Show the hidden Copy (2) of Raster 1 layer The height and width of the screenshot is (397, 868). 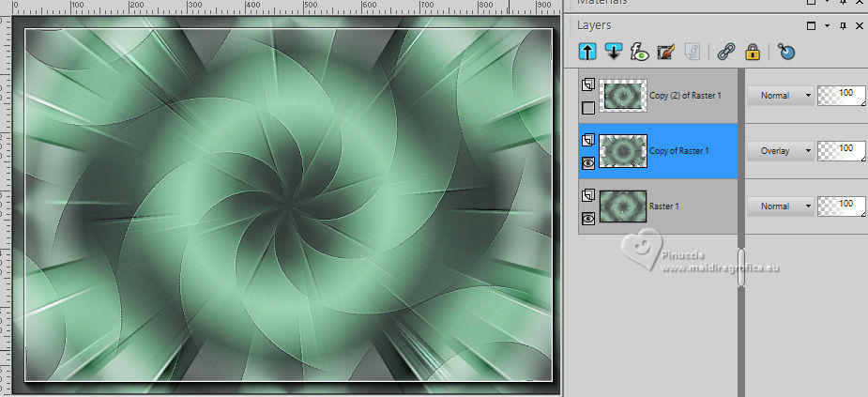coord(588,107)
